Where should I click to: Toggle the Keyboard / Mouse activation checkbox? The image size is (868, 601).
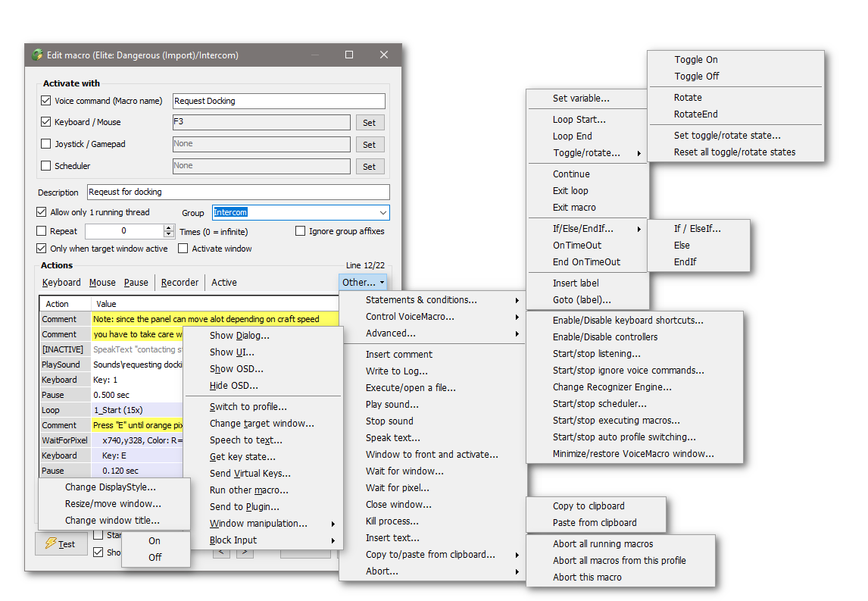(x=46, y=122)
